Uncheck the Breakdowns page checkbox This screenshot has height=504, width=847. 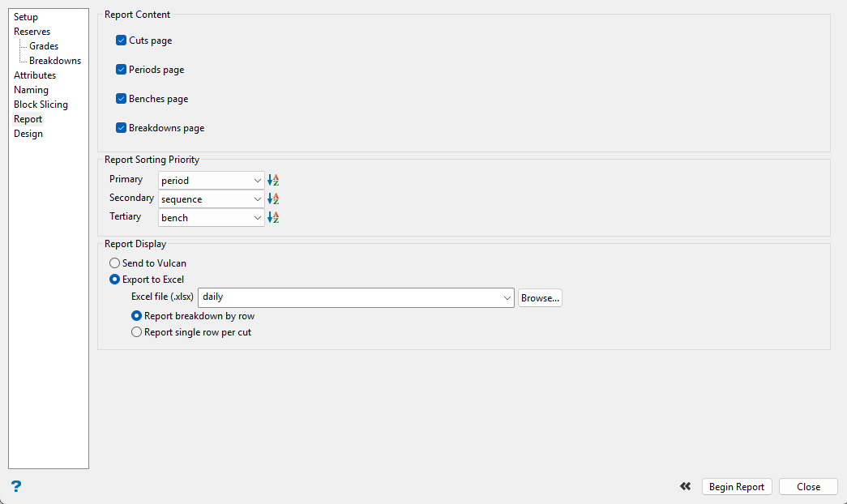click(121, 128)
